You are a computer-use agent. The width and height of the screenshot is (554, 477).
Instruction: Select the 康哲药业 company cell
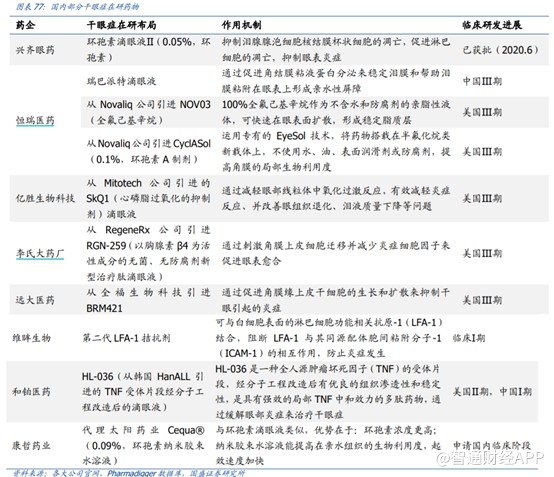[x=31, y=445]
